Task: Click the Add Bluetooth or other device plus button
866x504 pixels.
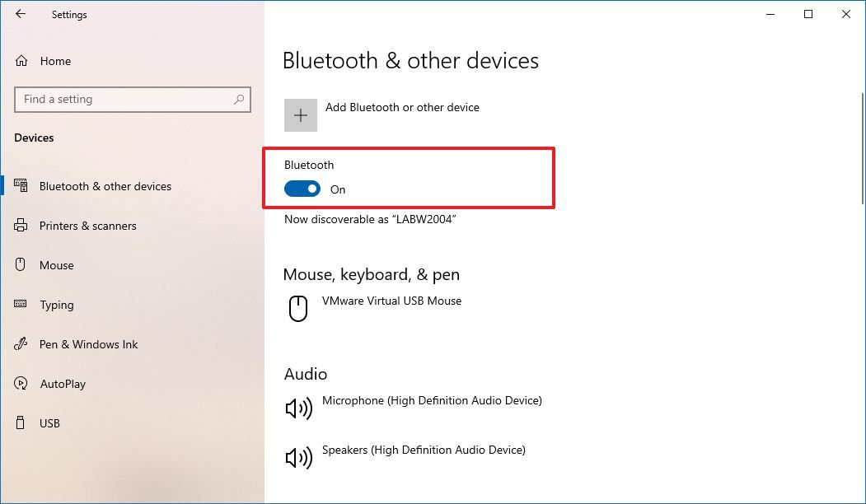Action: [x=301, y=114]
